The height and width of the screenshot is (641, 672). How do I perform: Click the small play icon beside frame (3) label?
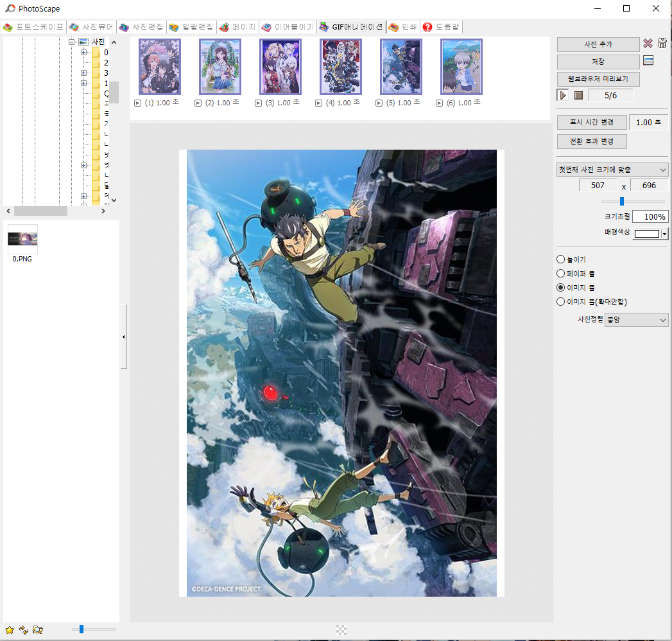pyautogui.click(x=259, y=103)
